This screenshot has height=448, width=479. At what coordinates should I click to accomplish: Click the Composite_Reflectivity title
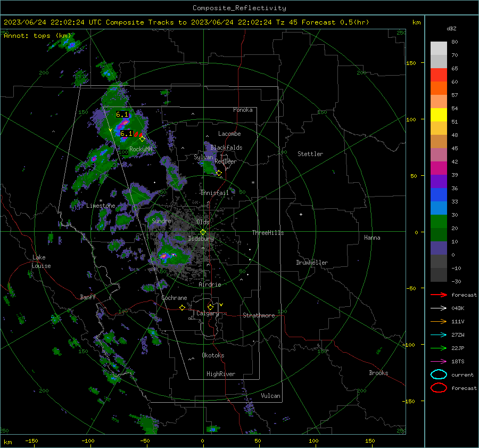pos(240,8)
